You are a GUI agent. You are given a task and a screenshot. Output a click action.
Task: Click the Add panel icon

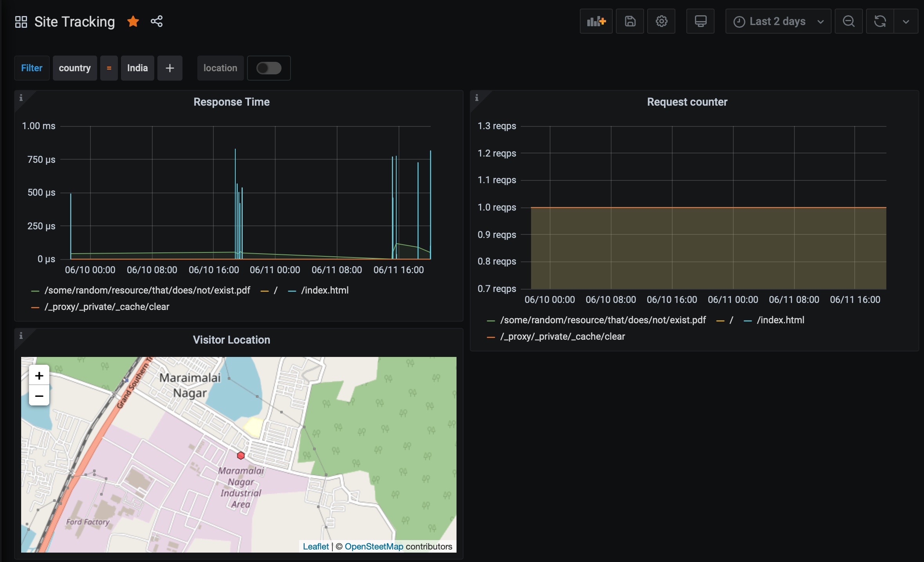click(596, 21)
